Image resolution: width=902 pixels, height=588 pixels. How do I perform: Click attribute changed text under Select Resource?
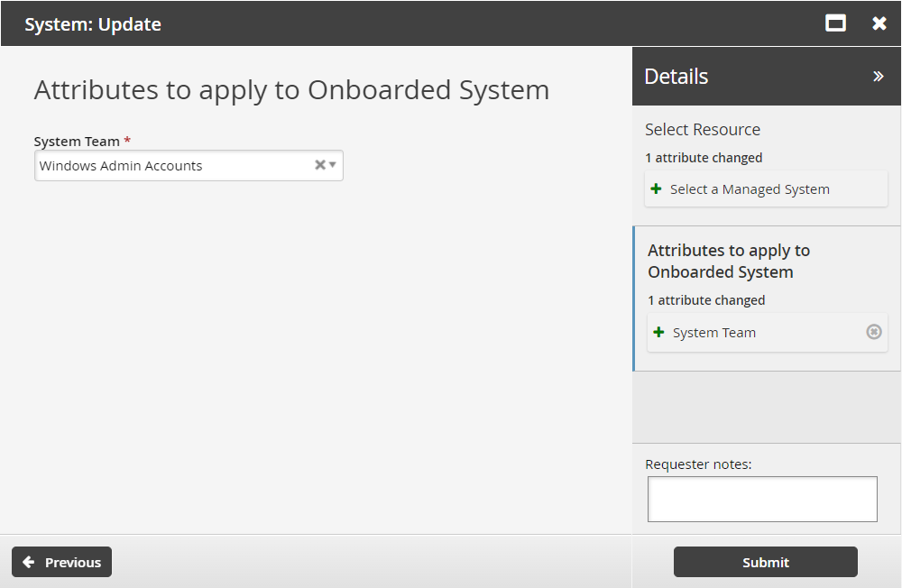click(704, 158)
